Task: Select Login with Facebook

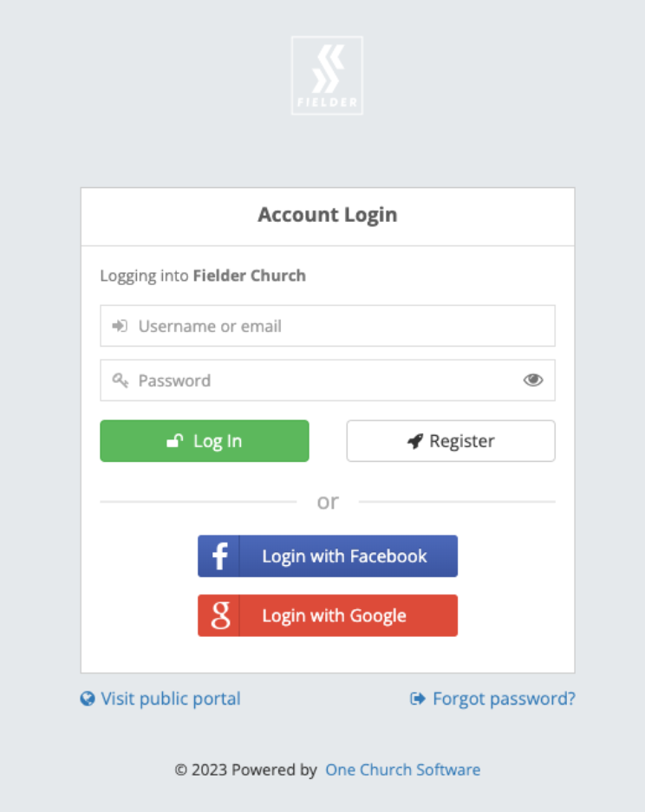Action: [327, 555]
